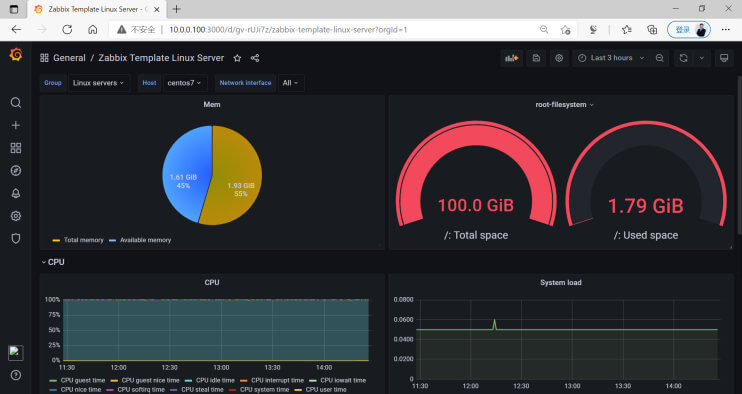Viewport: 742px width, 394px height.
Task: Open the refresh interval dropdown arrow
Action: pos(702,58)
